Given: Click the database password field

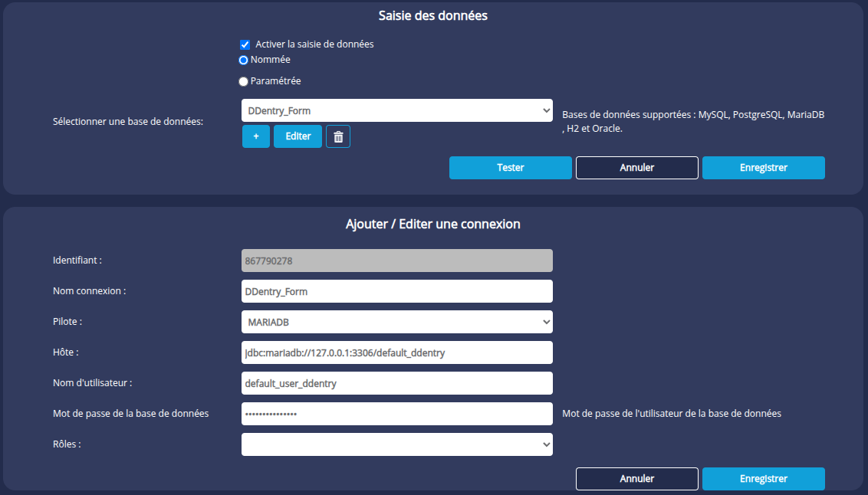Looking at the screenshot, I should tap(396, 414).
